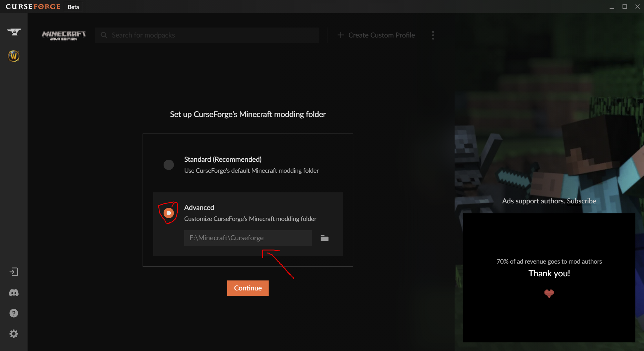The height and width of the screenshot is (351, 644).
Task: Click '70% of ad revenue goes to mod authors'
Action: 549,262
